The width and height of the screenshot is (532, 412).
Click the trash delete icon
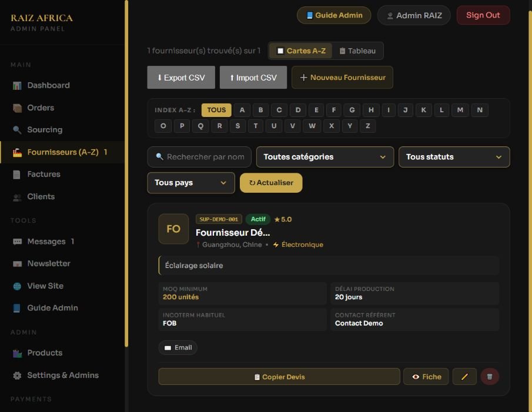[490, 377]
